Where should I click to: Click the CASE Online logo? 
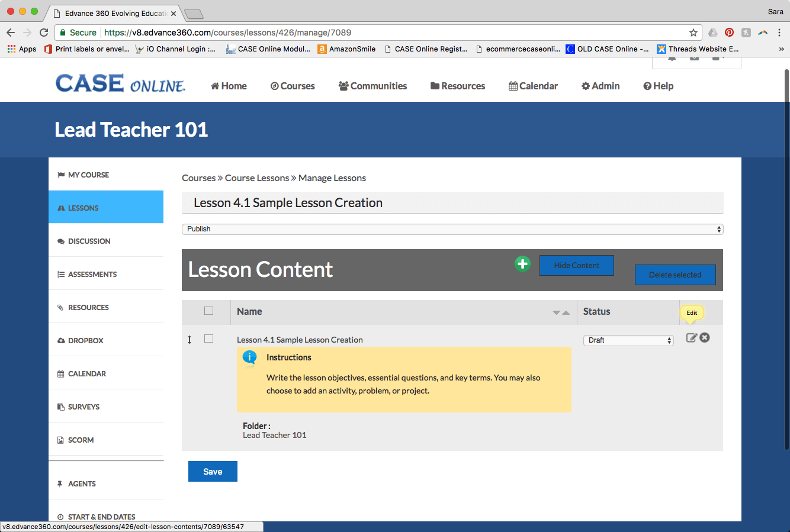click(x=120, y=84)
